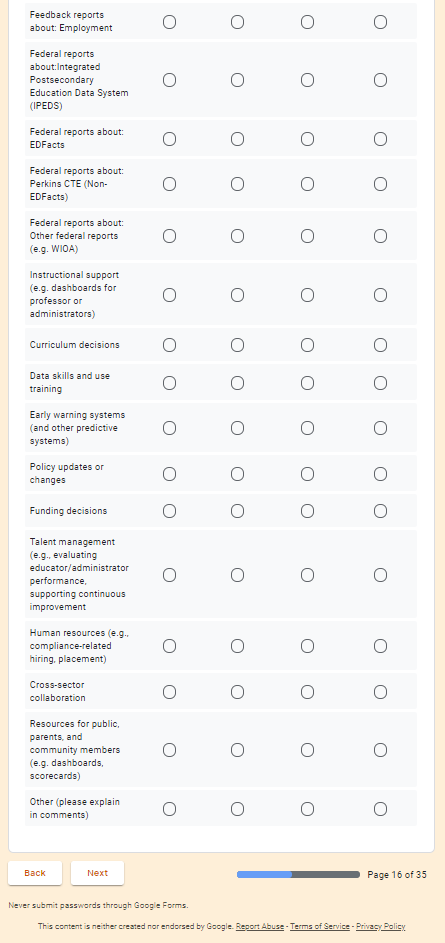
Task: Choose first option for Other federal reports (WIOA)
Action: point(170,236)
